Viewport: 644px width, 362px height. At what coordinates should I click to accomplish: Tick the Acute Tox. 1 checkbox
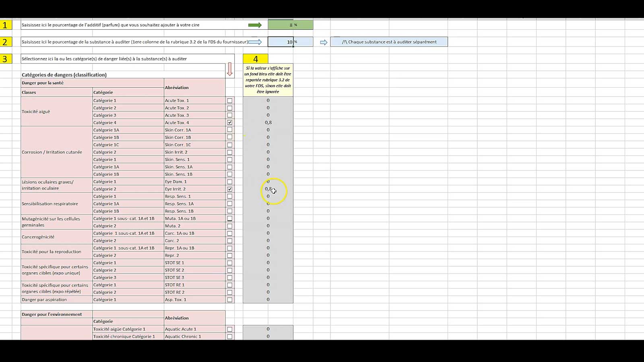[230, 101]
